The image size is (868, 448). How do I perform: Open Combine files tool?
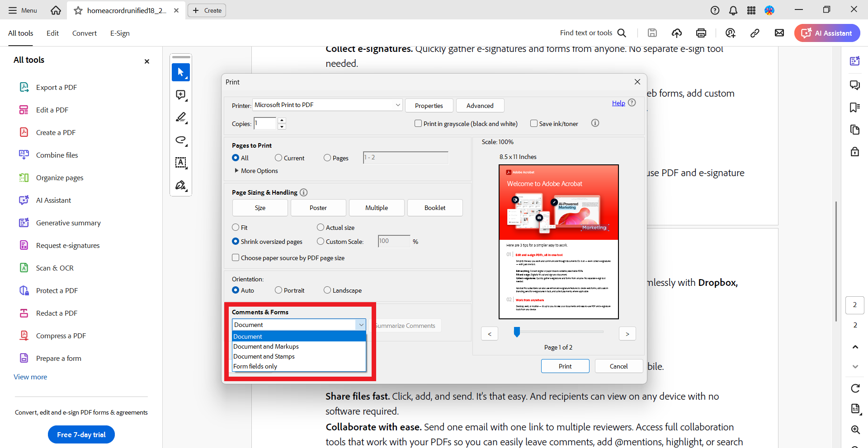57,155
